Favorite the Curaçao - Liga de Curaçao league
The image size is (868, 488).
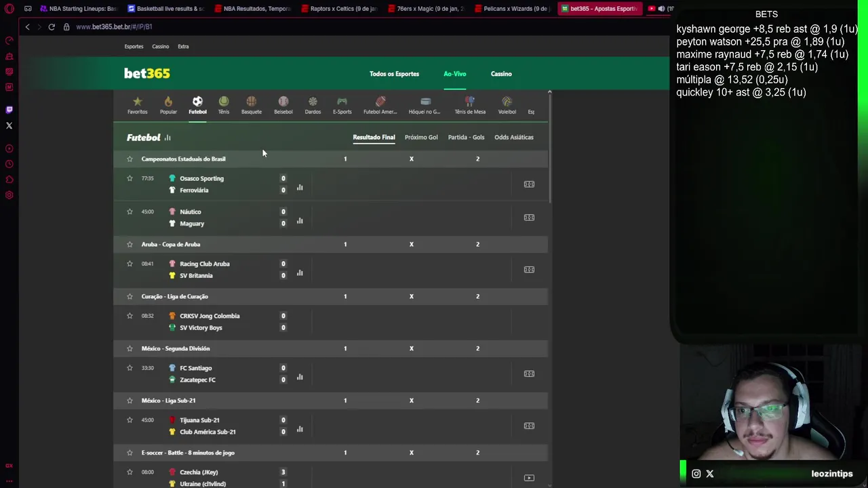tap(130, 296)
